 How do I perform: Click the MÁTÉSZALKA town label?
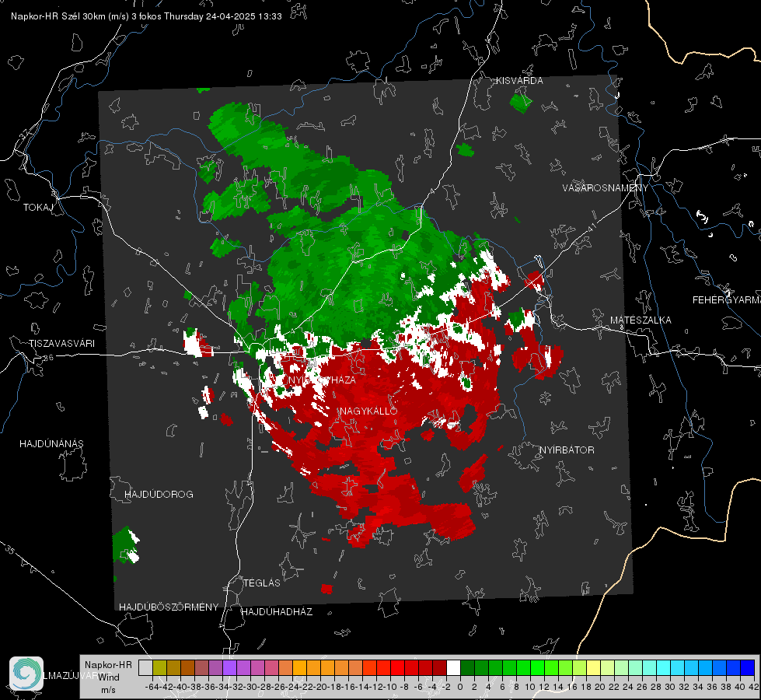tap(641, 320)
